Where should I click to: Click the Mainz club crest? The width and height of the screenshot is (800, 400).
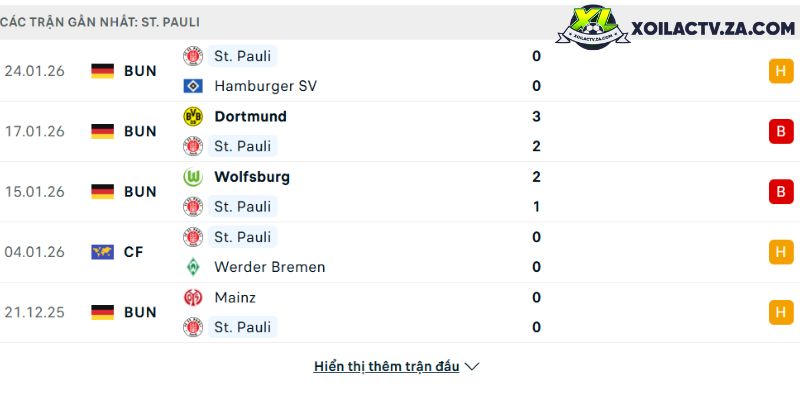click(x=193, y=297)
